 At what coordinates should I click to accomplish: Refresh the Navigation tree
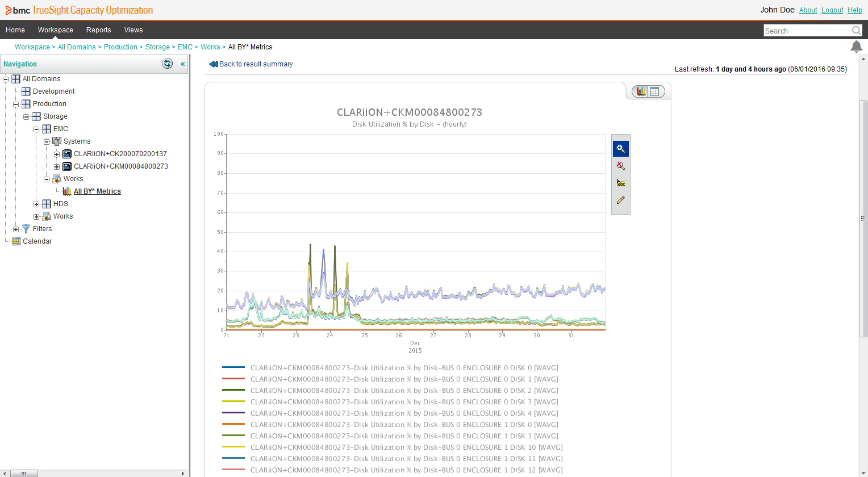pos(167,64)
